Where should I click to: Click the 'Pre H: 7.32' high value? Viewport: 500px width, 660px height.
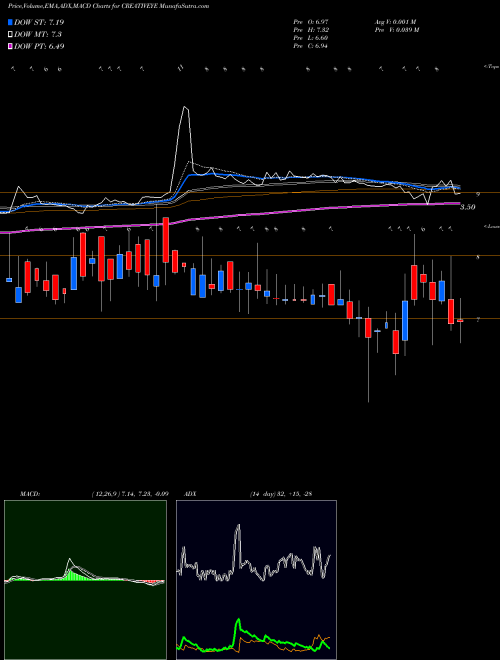point(311,30)
